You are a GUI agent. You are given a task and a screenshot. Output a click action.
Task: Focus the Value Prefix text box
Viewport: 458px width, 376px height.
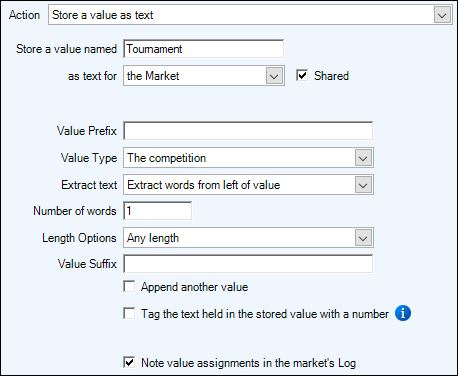[x=248, y=131]
